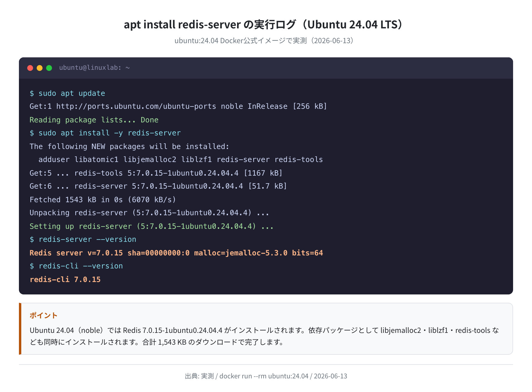Click the "$ redis-server --version" command line
The width and height of the screenshot is (532, 392).
click(83, 239)
